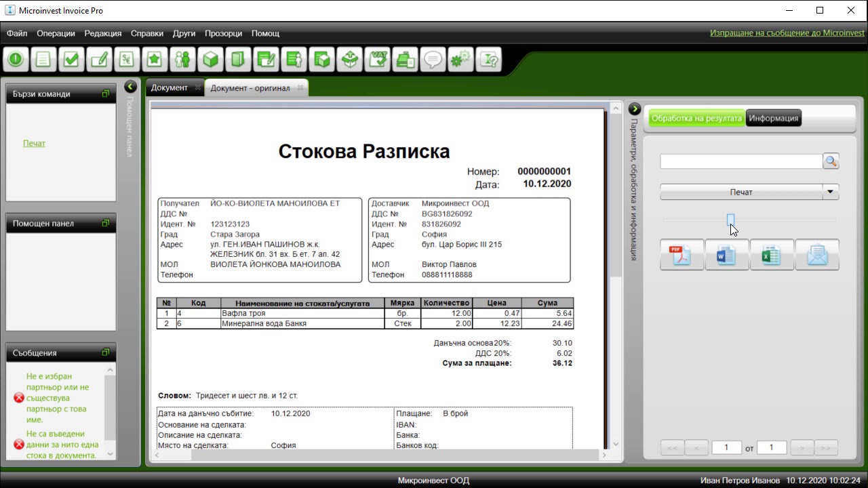Image resolution: width=868 pixels, height=488 pixels.
Task: Go to the first page button
Action: [x=672, y=447]
